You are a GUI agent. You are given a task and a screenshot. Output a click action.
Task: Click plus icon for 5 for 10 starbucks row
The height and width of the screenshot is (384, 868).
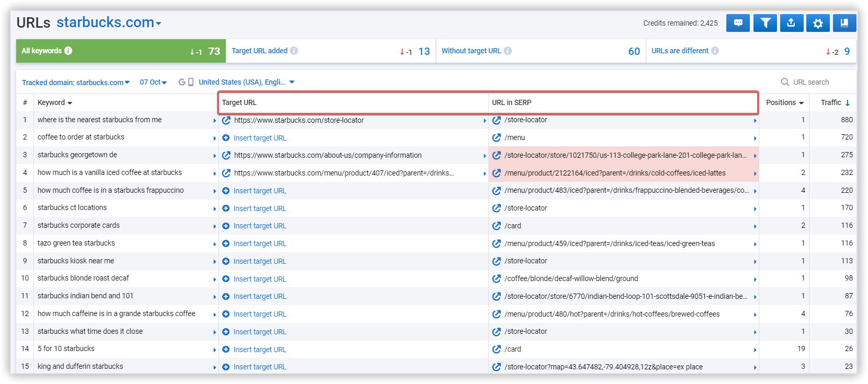tap(226, 350)
